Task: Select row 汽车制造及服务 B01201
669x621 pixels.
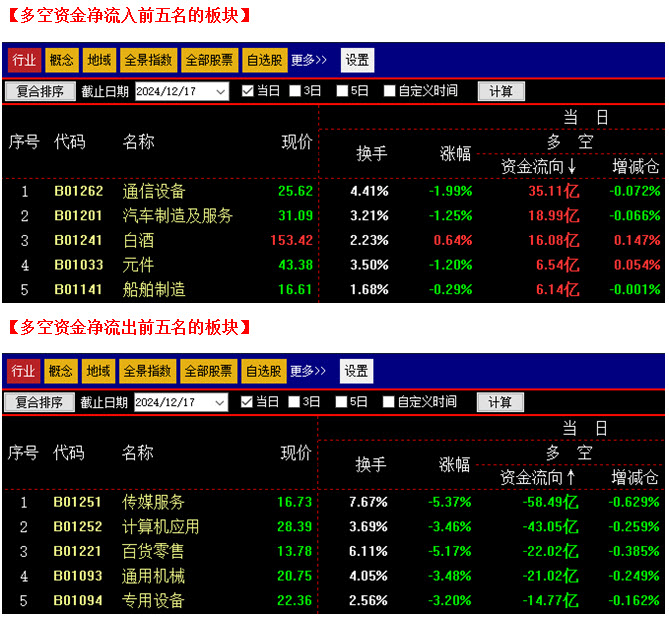Action: [334, 216]
